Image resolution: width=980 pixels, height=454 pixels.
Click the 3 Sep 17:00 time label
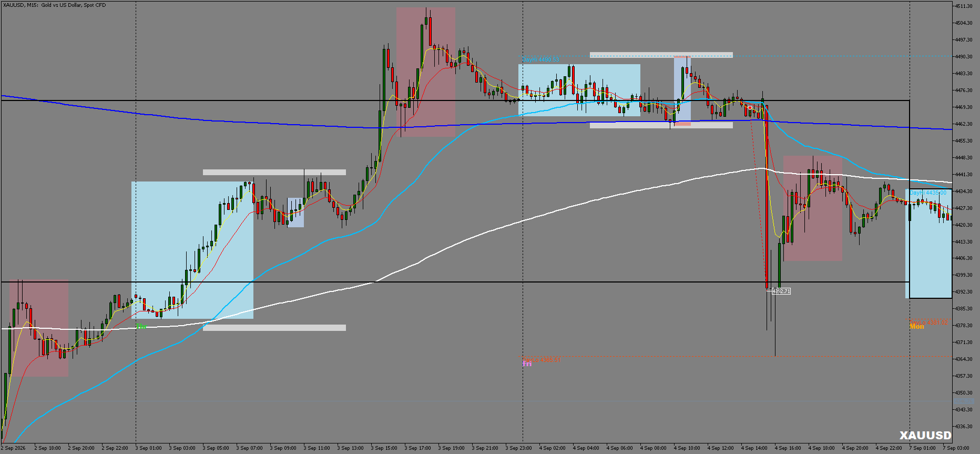pos(417,448)
